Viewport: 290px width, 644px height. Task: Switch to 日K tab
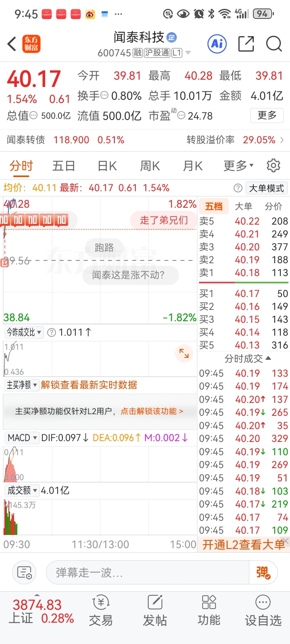[x=107, y=165]
